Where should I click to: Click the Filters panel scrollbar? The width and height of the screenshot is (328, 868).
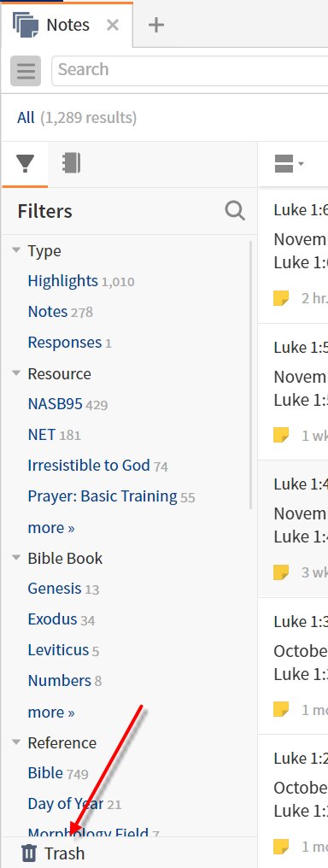(x=250, y=375)
